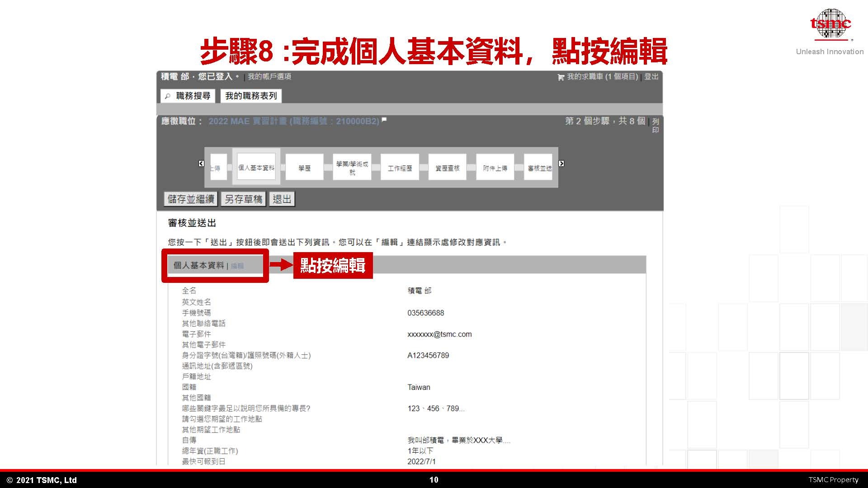Click the shopping cart icon beside 我的求職車
Viewport: 868px width, 488px height.
tap(561, 77)
